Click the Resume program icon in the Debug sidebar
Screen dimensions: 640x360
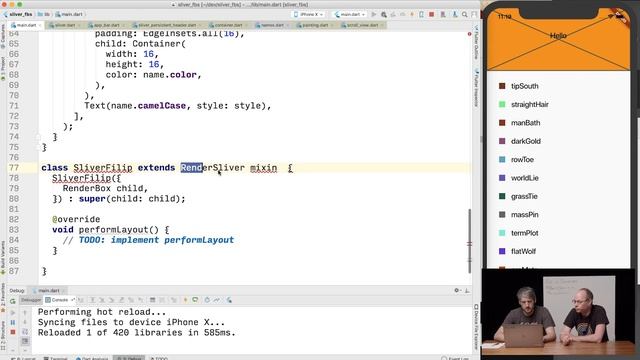pyautogui.click(x=13, y=313)
